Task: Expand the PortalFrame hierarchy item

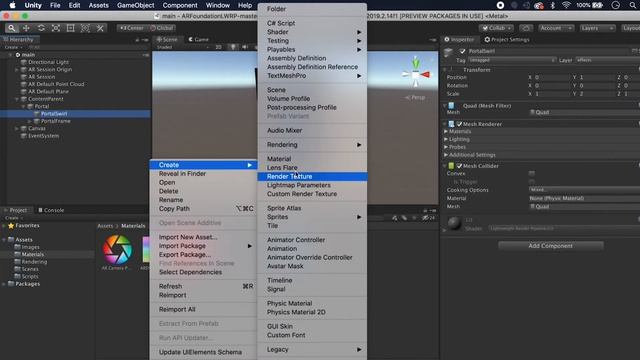Action: click(x=29, y=121)
